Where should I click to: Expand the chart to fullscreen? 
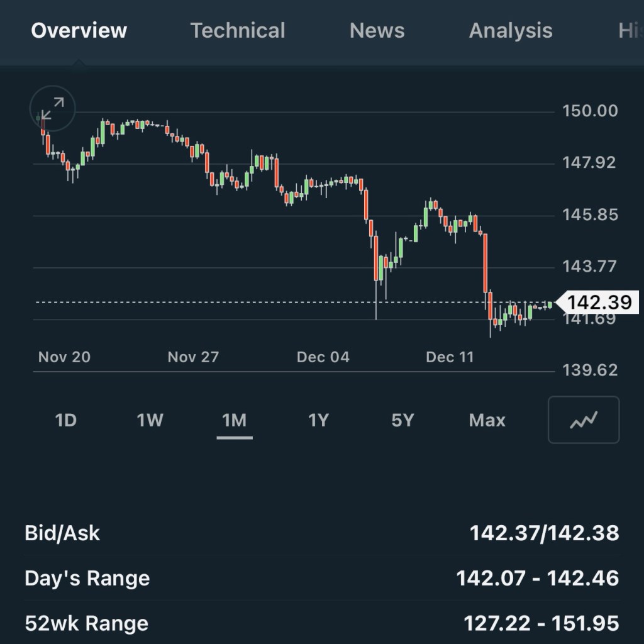[x=52, y=109]
